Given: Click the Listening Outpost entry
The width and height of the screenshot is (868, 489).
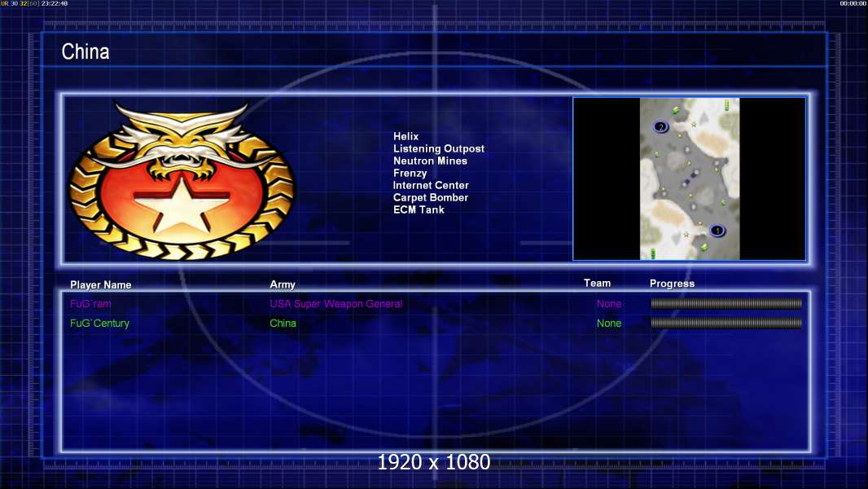Looking at the screenshot, I should [x=438, y=148].
